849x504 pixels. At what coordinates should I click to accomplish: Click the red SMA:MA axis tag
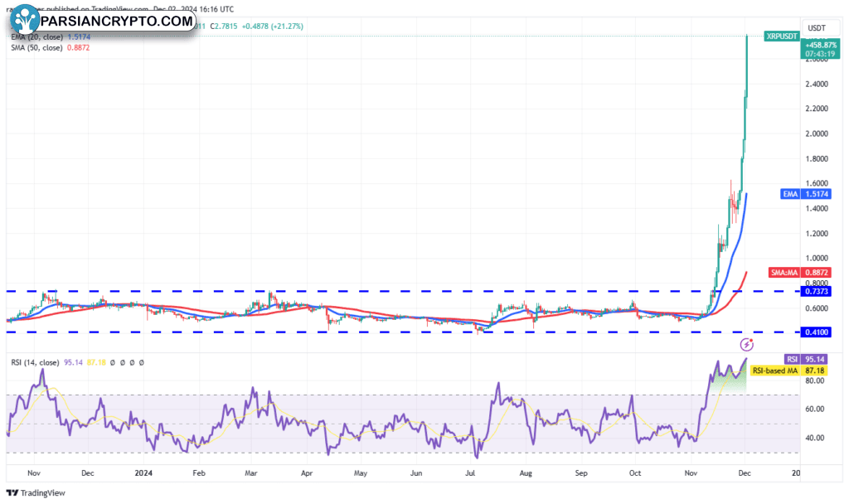(784, 272)
